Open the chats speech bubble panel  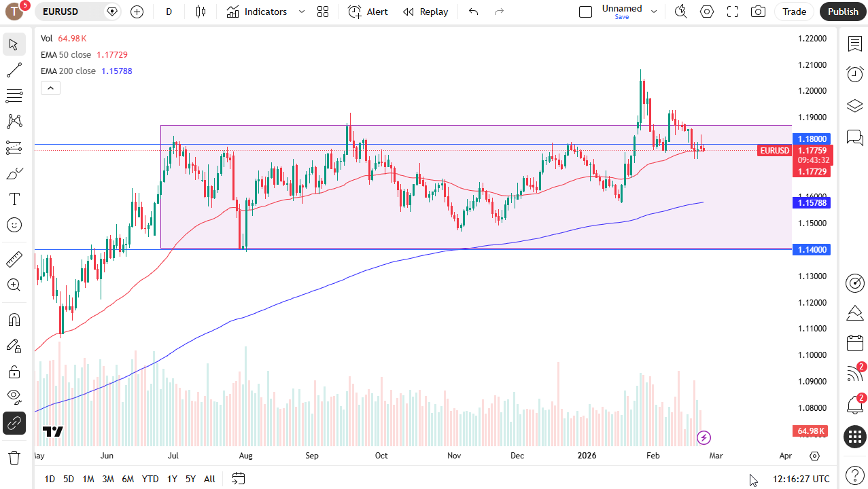pyautogui.click(x=854, y=138)
